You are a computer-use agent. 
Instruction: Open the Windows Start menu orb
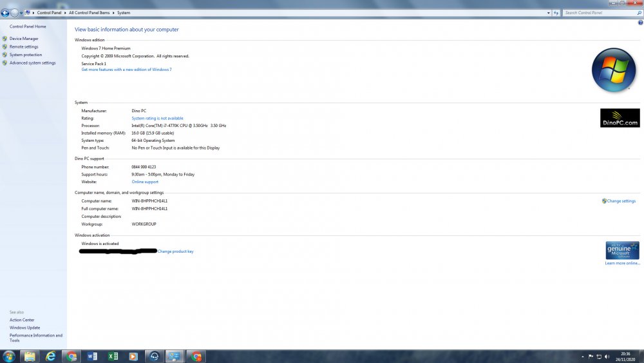point(9,357)
